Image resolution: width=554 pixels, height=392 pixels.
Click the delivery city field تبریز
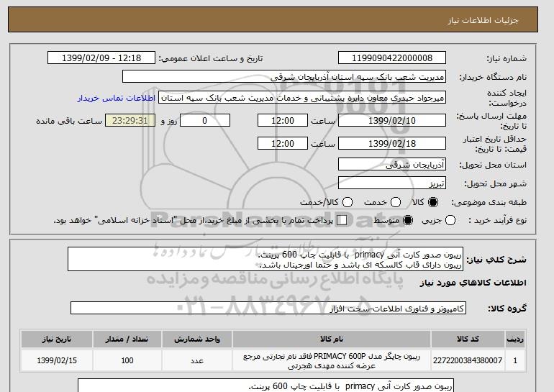tap(392, 183)
